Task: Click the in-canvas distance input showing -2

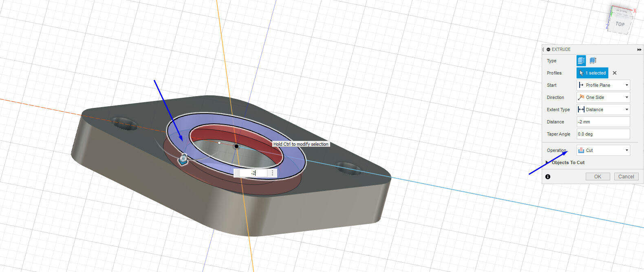Action: point(253,173)
